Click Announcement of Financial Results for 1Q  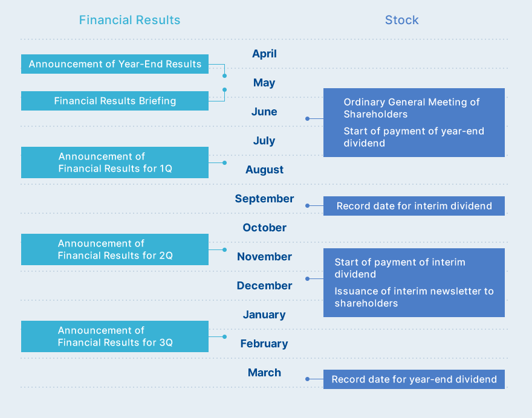click(x=115, y=162)
